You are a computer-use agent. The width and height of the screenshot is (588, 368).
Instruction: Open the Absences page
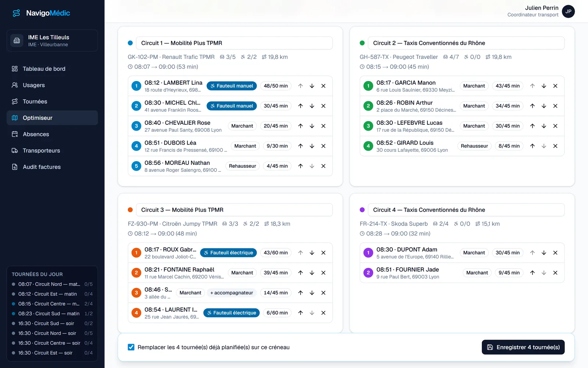point(52,134)
